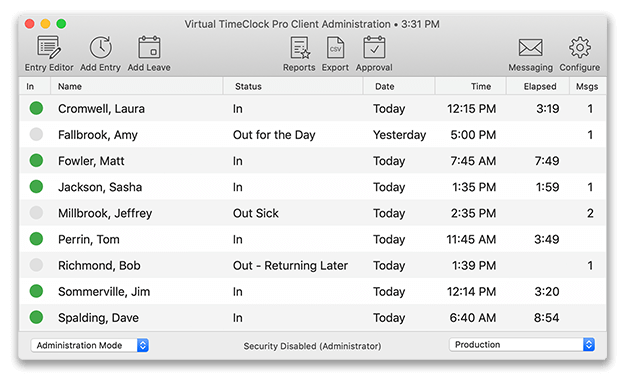The image size is (625, 376).
Task: Click green status dot for Spalding, Dave
Action: pyautogui.click(x=36, y=317)
